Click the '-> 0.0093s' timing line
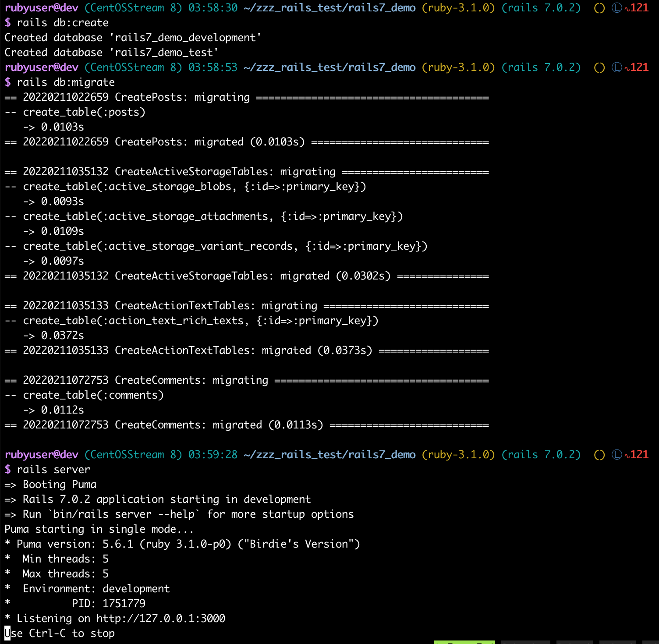This screenshot has width=659, height=644. [x=53, y=202]
